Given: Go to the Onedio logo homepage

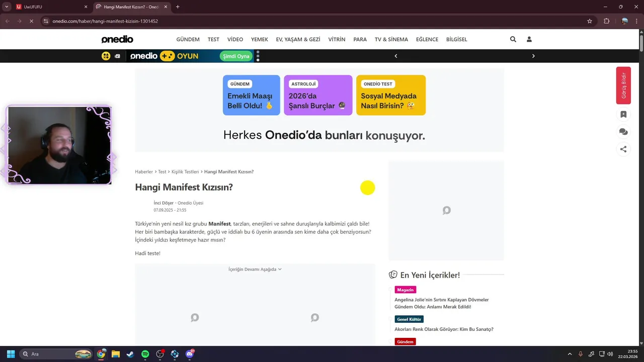Looking at the screenshot, I should click(117, 39).
